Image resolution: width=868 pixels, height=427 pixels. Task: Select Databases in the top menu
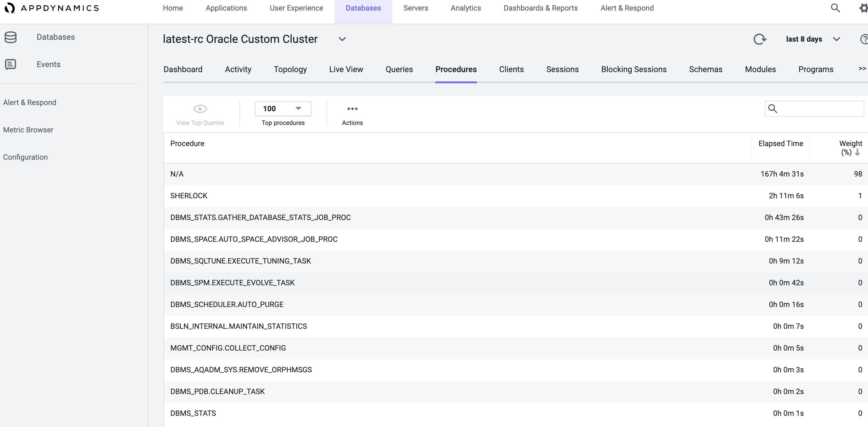[x=363, y=8]
